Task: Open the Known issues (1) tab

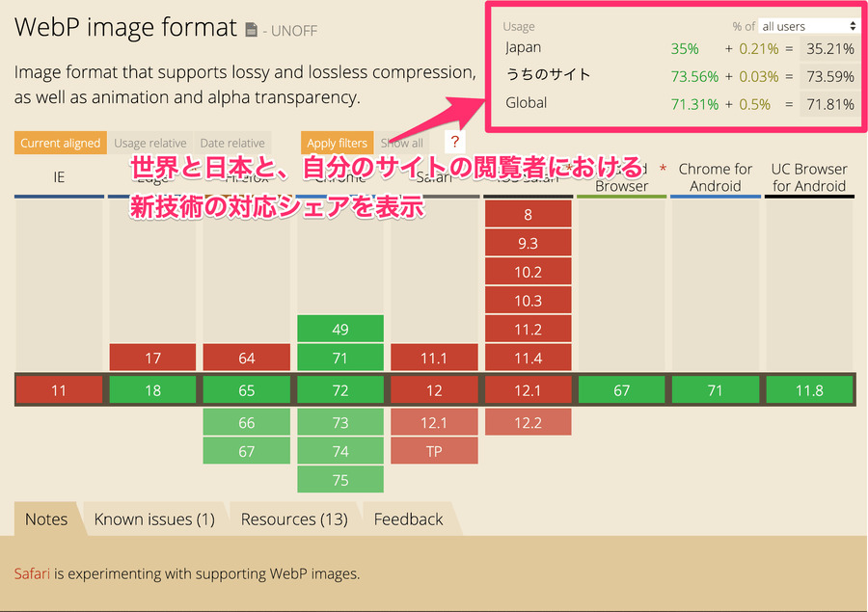Action: coord(154,519)
